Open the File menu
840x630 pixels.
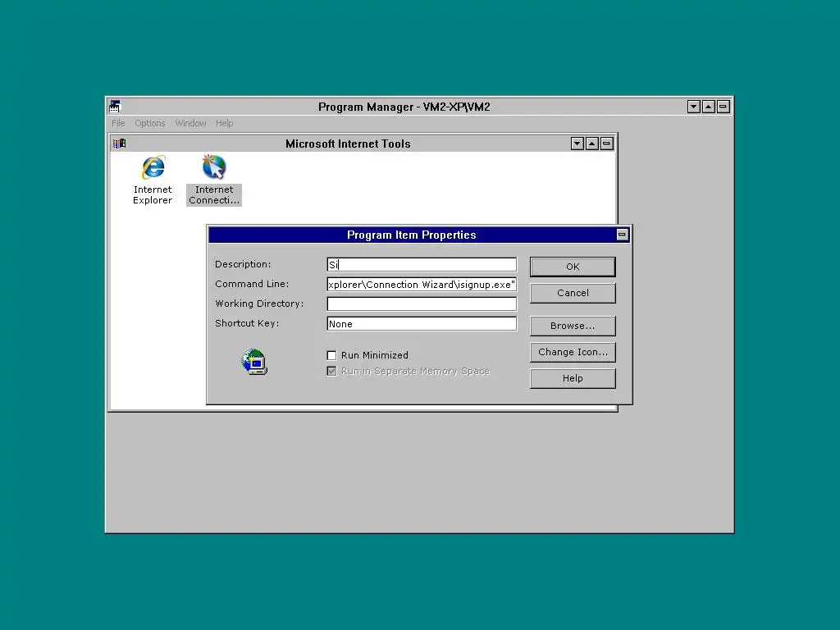[x=118, y=123]
